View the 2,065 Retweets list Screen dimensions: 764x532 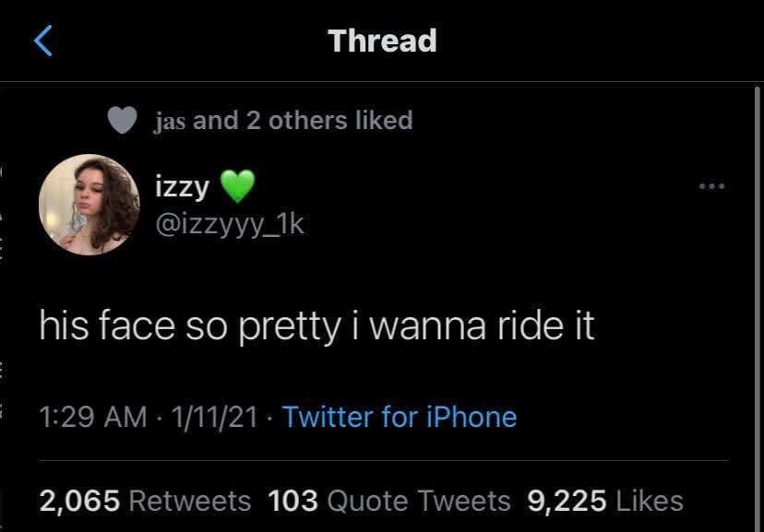point(145,501)
